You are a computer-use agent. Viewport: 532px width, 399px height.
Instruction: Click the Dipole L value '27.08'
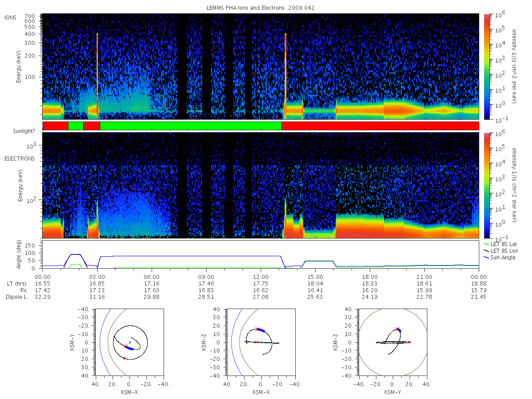coord(261,297)
